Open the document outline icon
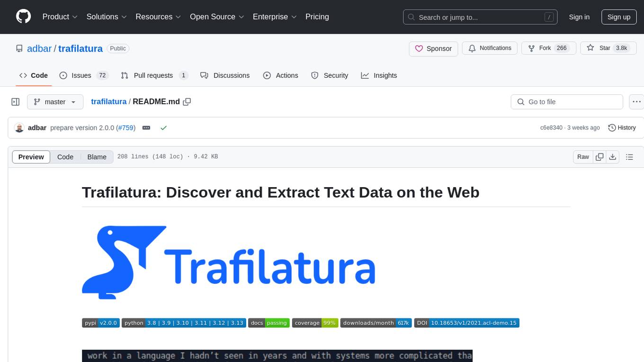Screen dimensions: 644x362 tap(629, 157)
